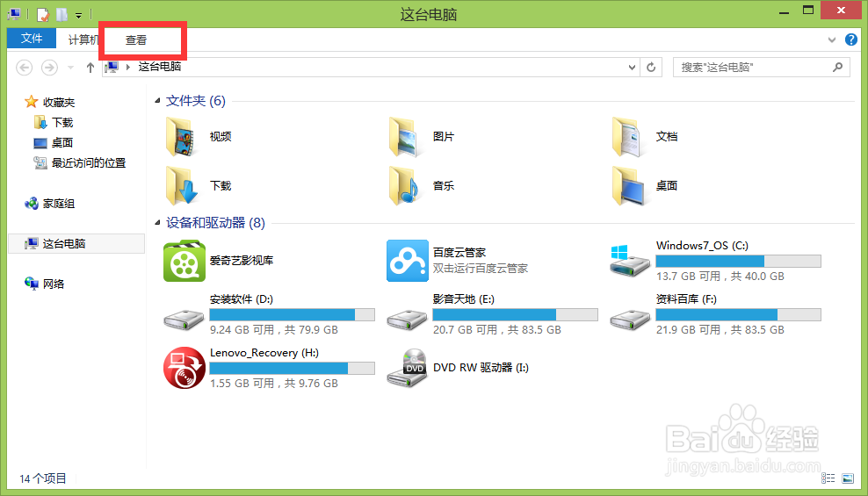Collapse the 设备和驱动器 (8) group

[x=158, y=223]
